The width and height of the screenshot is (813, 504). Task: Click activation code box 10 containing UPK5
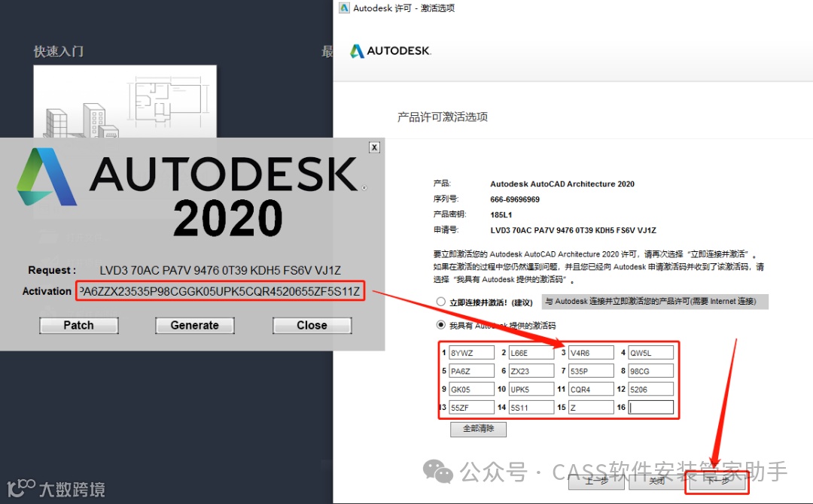point(531,389)
